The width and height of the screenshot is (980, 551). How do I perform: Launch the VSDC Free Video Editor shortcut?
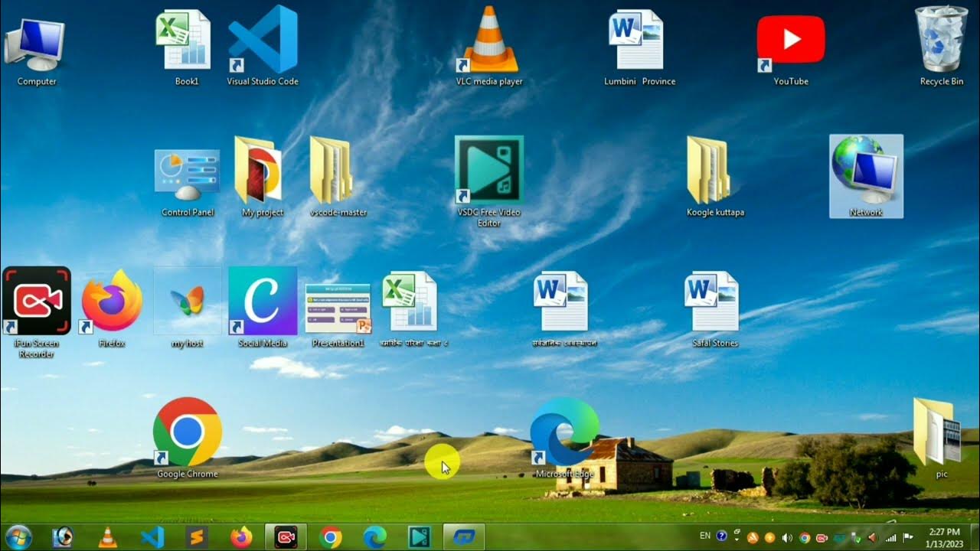(488, 181)
